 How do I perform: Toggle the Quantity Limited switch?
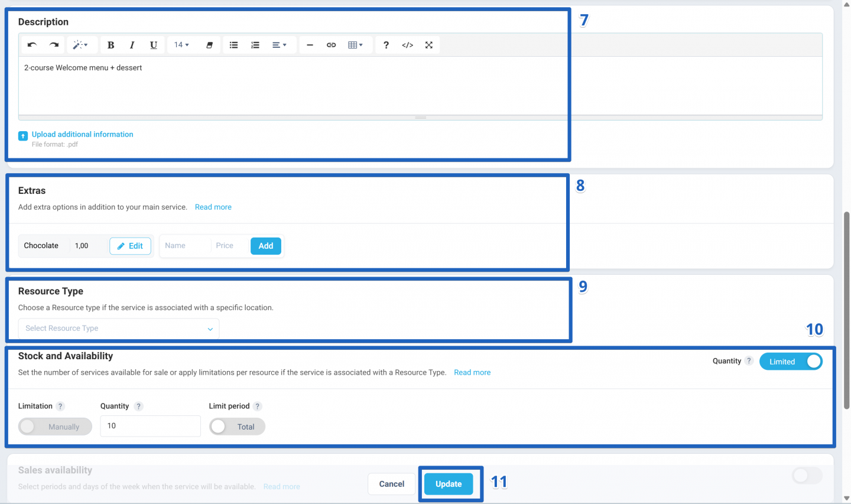coord(791,362)
